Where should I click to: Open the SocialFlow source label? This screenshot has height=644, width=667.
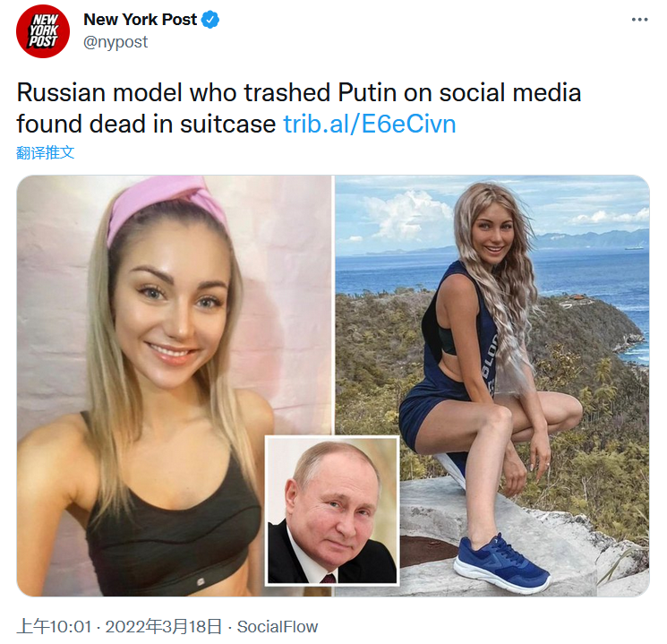pos(278,627)
